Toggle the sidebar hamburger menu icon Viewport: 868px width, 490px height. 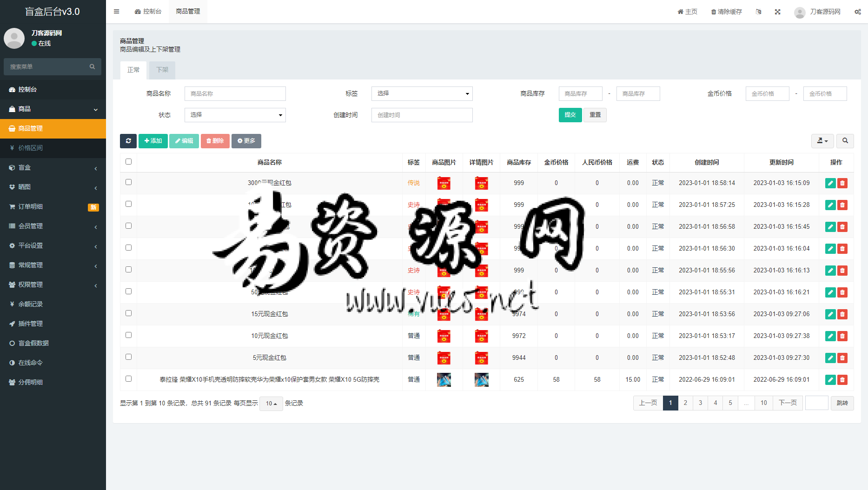(x=117, y=12)
